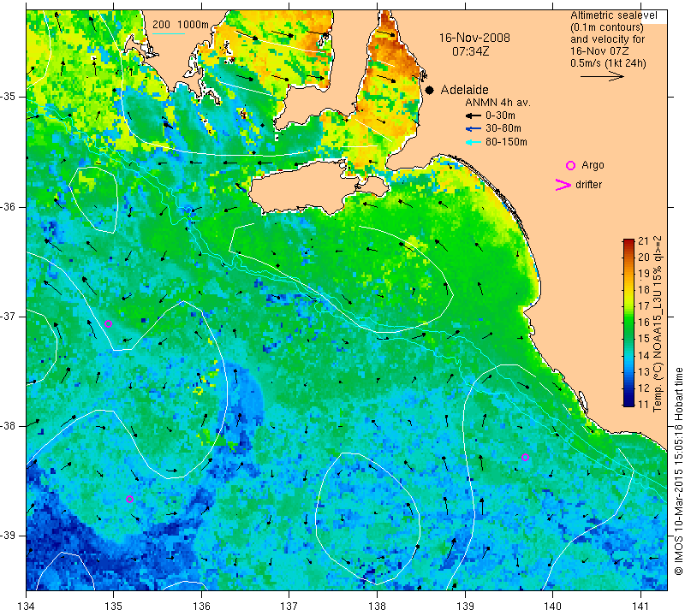Click the black 0-30m legend arrow

pos(474,116)
